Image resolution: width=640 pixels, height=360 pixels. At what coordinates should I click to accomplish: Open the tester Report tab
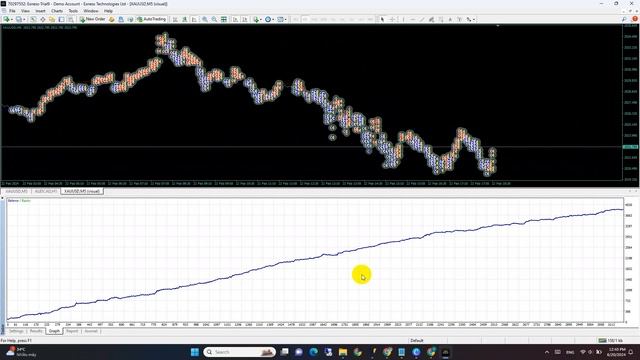[72, 331]
